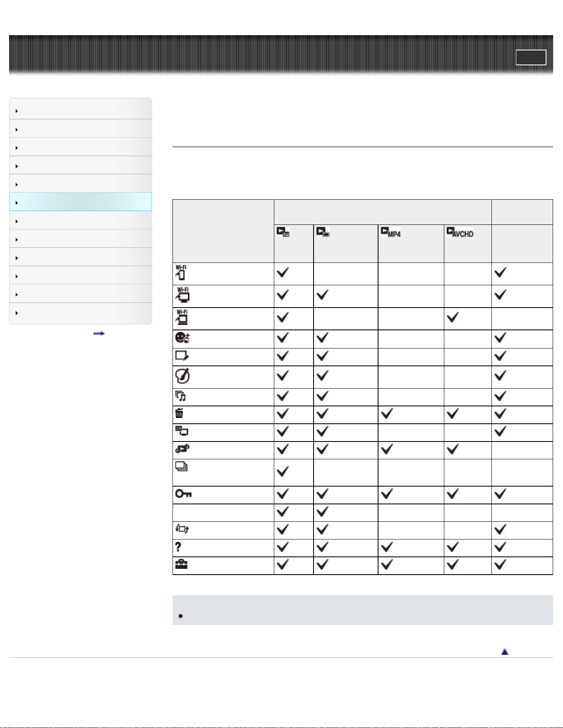This screenshot has height=728, width=563.
Task: Click the trash can Delete icon
Action: pyautogui.click(x=179, y=413)
